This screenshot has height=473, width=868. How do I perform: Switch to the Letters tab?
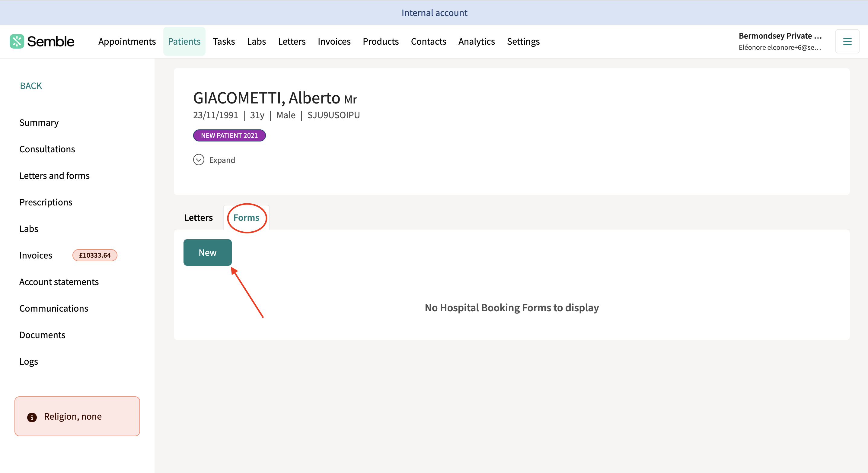click(x=199, y=217)
